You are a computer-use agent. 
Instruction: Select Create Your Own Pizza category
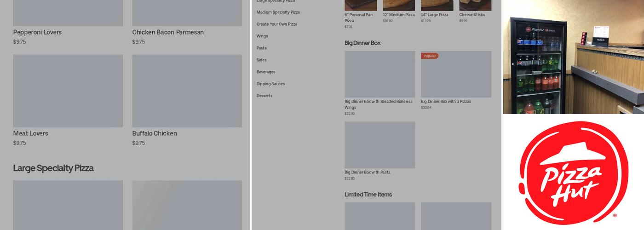click(277, 24)
